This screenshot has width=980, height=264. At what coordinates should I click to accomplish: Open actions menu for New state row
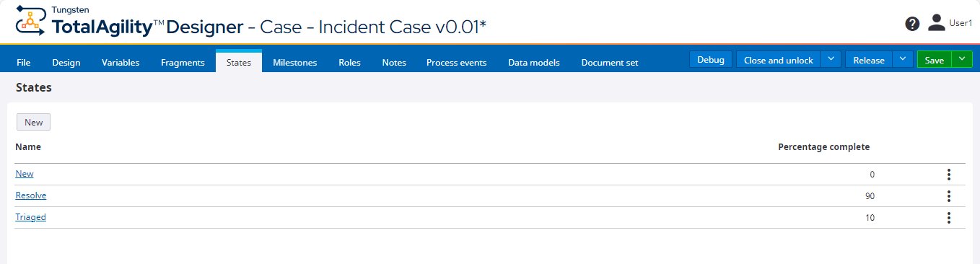949,175
